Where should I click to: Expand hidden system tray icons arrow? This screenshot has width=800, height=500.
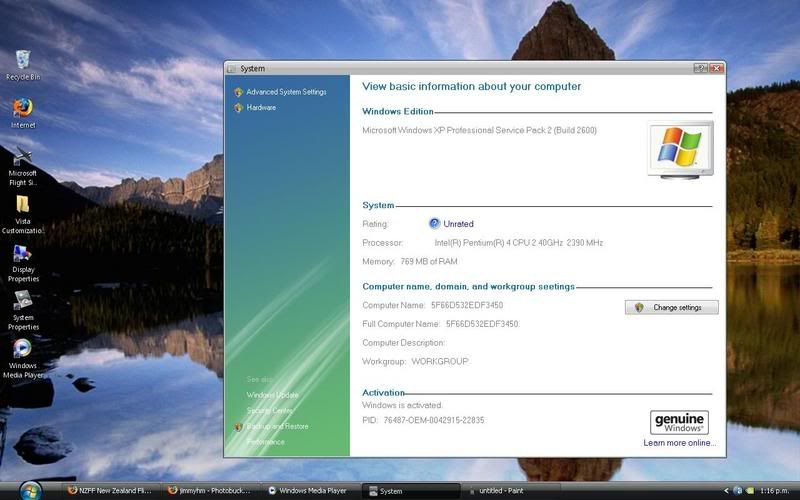point(726,491)
